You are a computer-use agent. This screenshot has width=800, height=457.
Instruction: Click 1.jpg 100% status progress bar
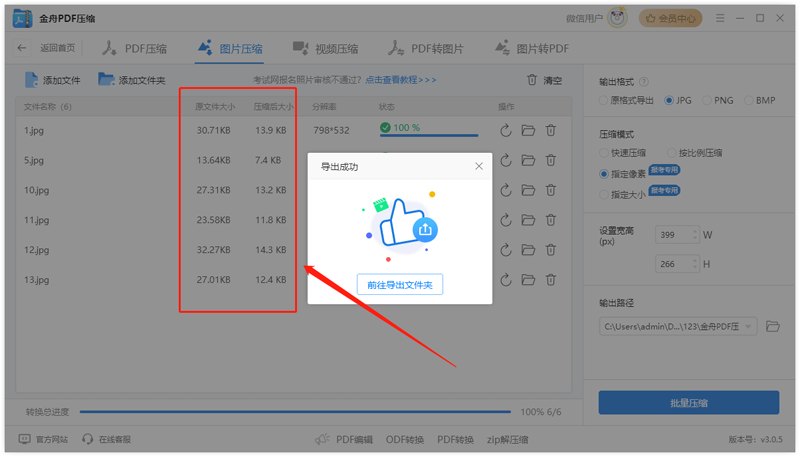tap(429, 135)
